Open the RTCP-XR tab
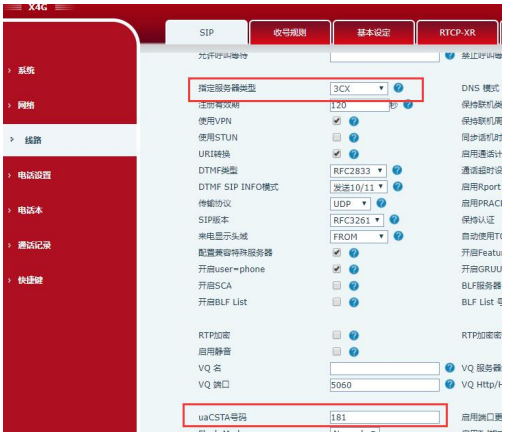 [x=457, y=32]
